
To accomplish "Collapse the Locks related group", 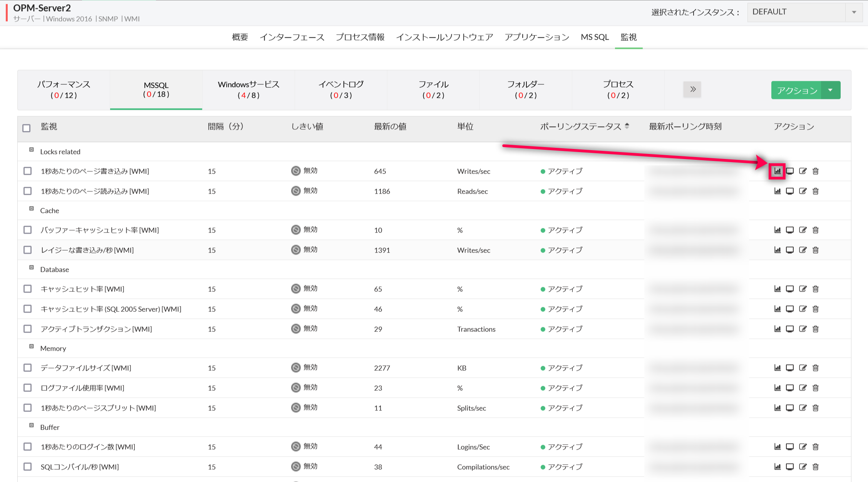I will click(32, 150).
